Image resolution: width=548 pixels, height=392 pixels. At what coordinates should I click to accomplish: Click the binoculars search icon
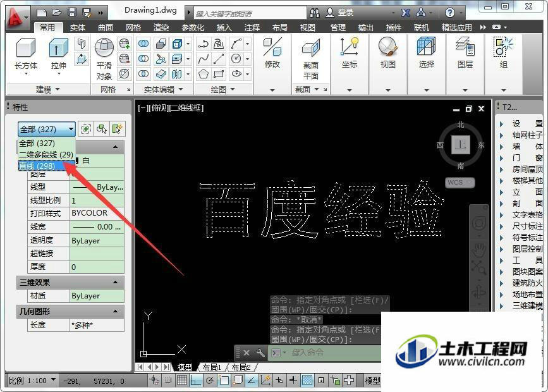tap(315, 13)
